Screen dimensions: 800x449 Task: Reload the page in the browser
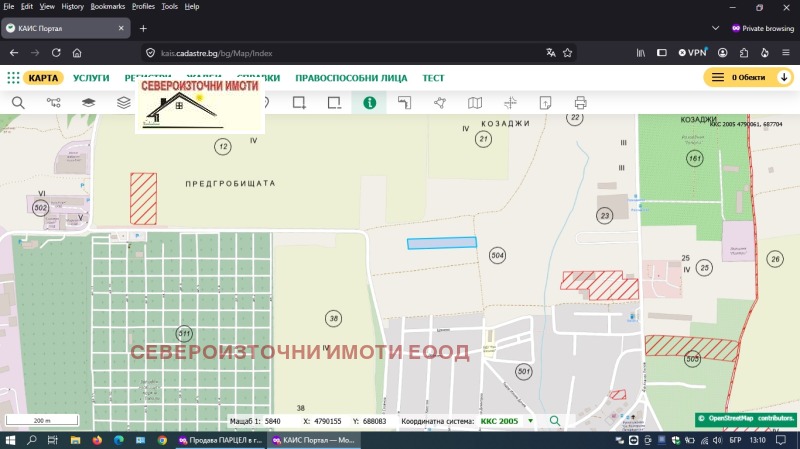[x=56, y=53]
